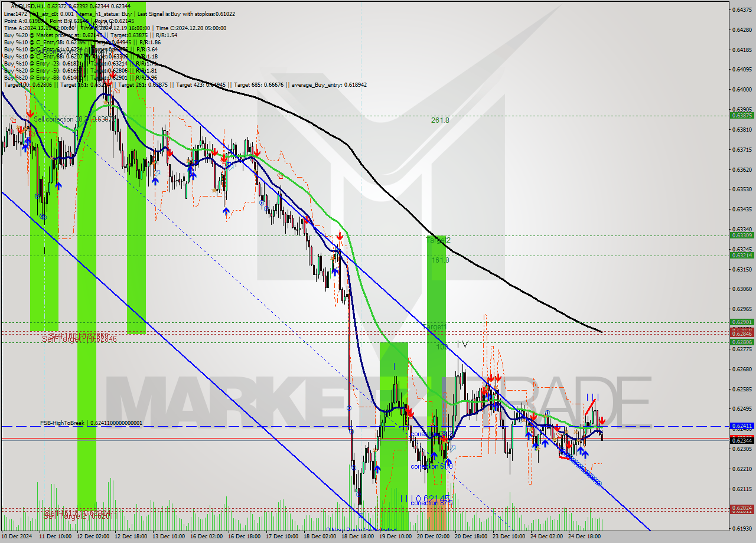The image size is (756, 543).
Task: Click the 'Sell Target1 | 0.62846' label
Action: 79,339
